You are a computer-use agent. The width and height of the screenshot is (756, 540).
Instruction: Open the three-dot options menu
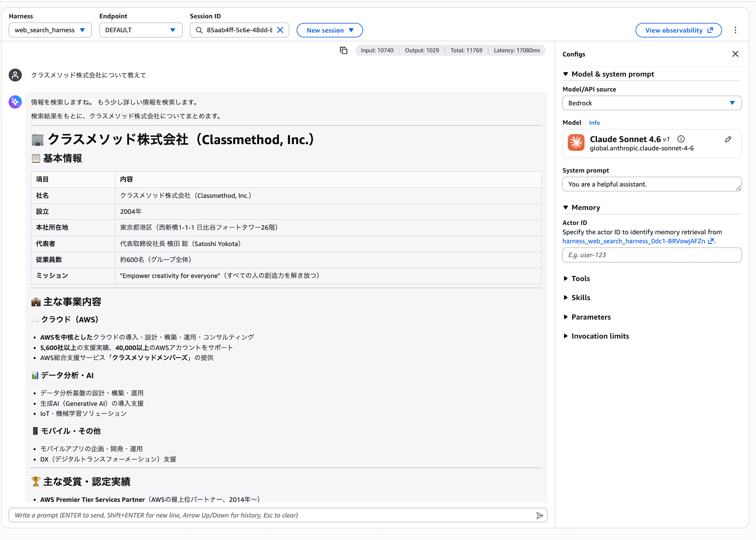(735, 30)
